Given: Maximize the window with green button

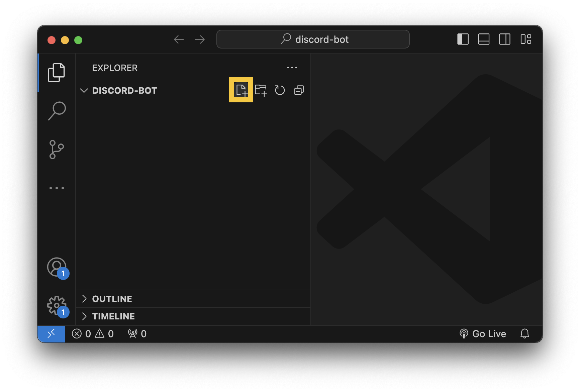Looking at the screenshot, I should pos(78,40).
